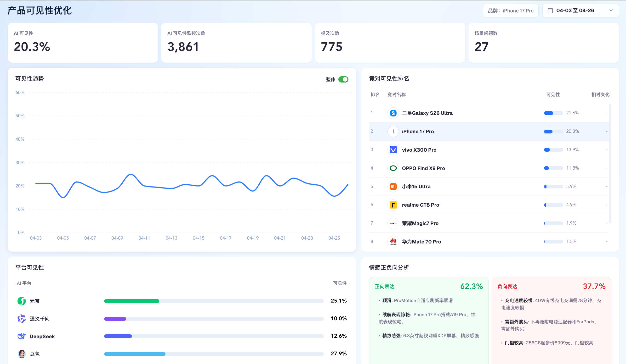Click the AI 平台 column header
Screen dimensions: 626x364
coord(24,283)
